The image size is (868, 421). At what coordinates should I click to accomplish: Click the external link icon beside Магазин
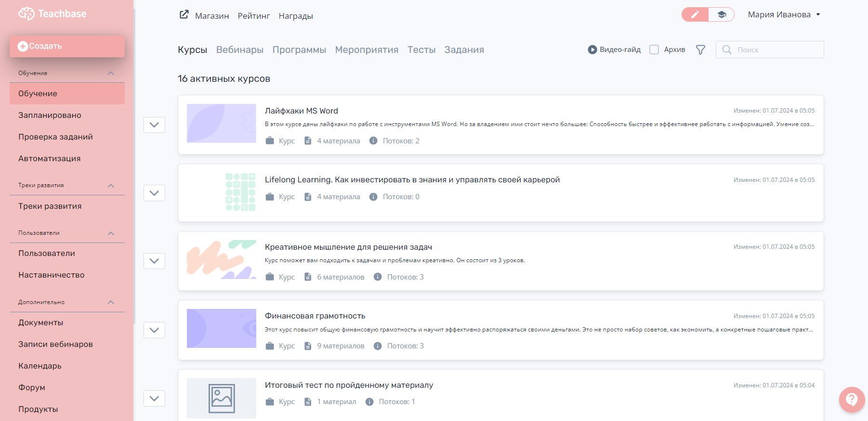point(184,15)
